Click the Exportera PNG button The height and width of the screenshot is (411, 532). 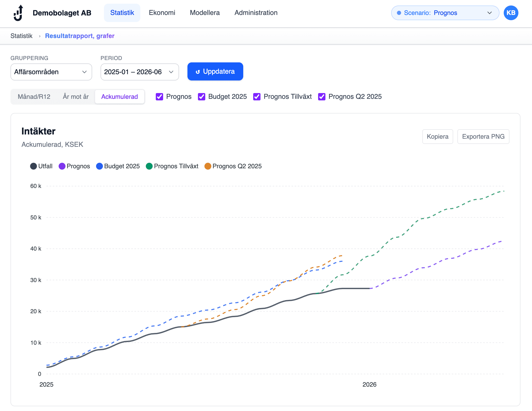(x=483, y=137)
